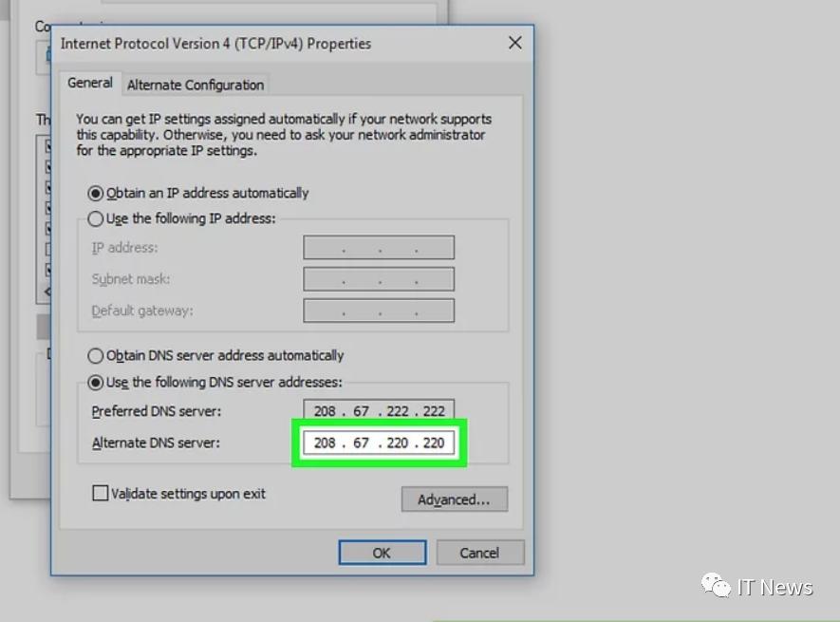The image size is (840, 622).
Task: Confirm with the OK button
Action: coord(383,553)
